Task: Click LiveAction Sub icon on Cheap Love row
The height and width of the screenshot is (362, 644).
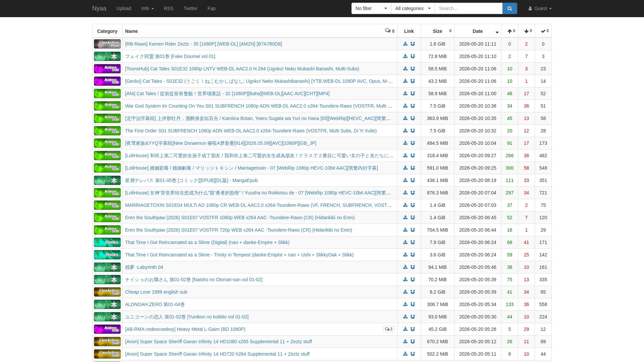Action: (107, 292)
